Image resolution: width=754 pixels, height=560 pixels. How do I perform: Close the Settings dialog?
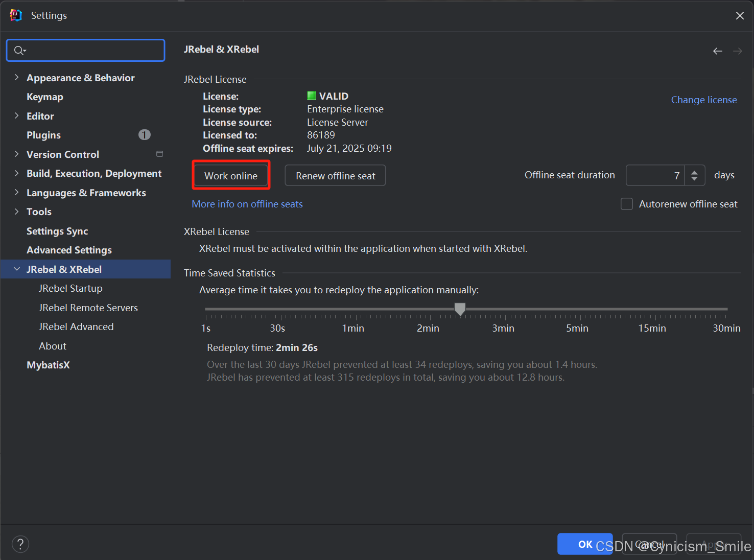[740, 15]
